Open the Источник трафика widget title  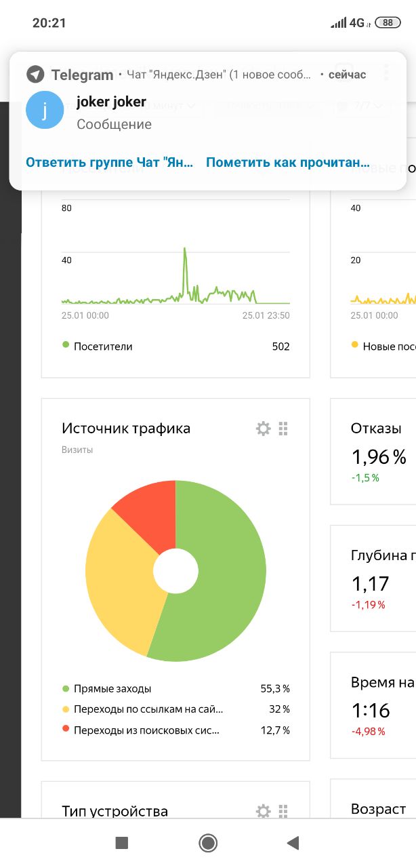pos(126,429)
